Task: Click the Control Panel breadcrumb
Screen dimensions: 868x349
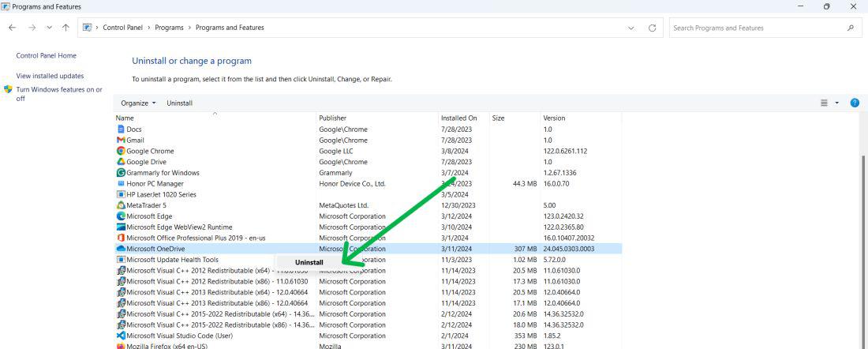Action: click(123, 28)
